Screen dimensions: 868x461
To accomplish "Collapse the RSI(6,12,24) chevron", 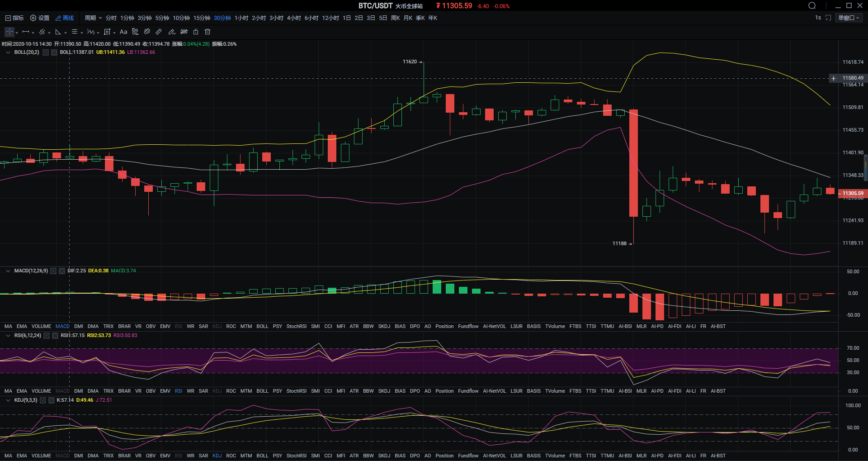I will pos(8,336).
